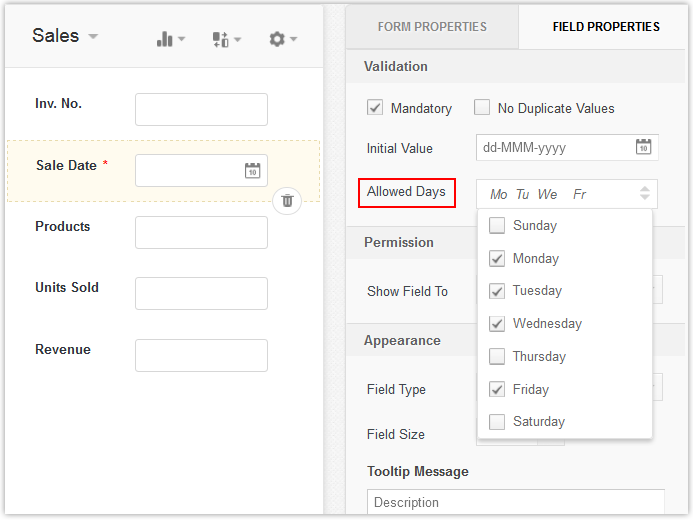Enable No Duplicate Values checkbox
Image resolution: width=693 pixels, height=520 pixels.
482,108
